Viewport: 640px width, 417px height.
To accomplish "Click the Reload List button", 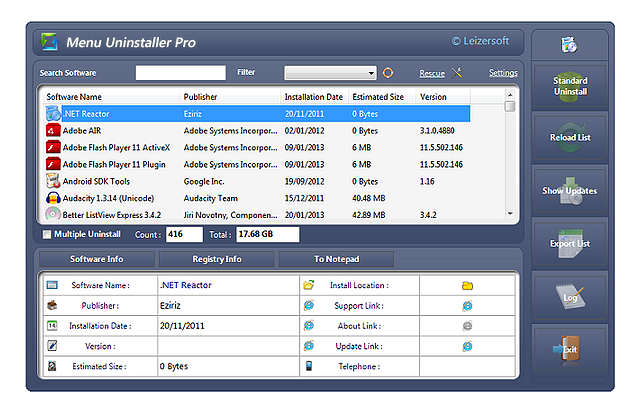I will [570, 138].
